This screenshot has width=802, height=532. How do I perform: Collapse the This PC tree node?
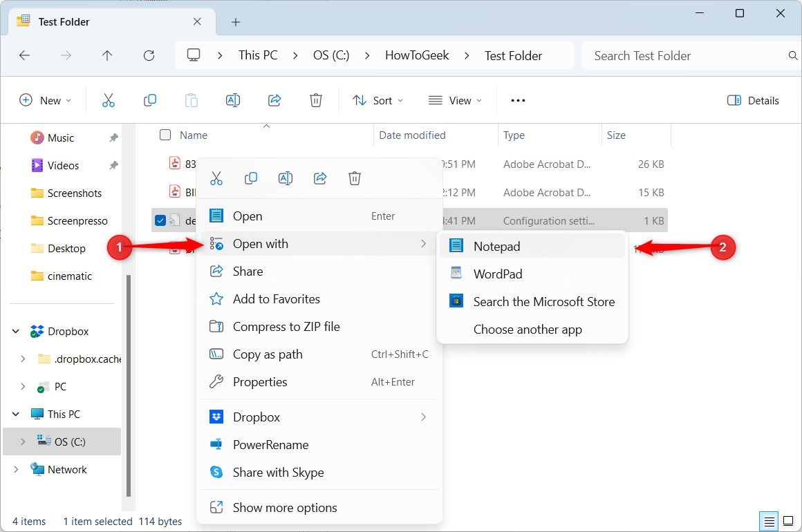point(16,414)
